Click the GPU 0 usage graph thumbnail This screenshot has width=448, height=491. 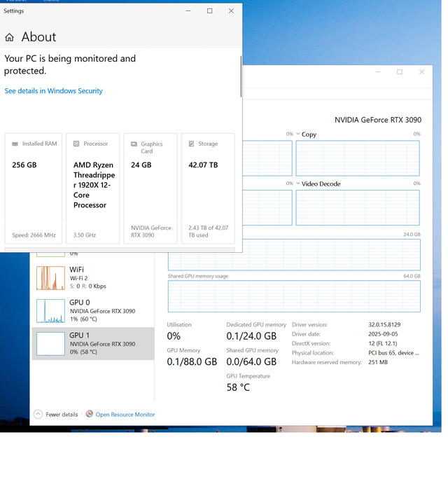(x=50, y=310)
